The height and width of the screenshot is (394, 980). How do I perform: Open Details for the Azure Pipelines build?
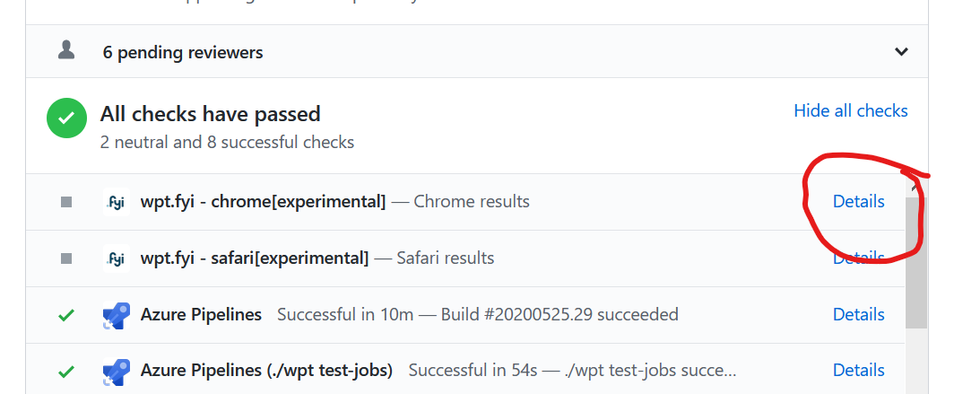click(858, 315)
